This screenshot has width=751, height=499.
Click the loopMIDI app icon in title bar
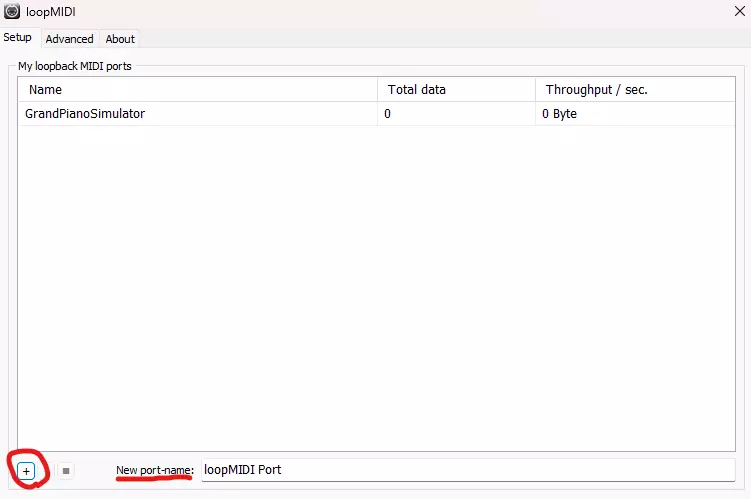[12, 11]
